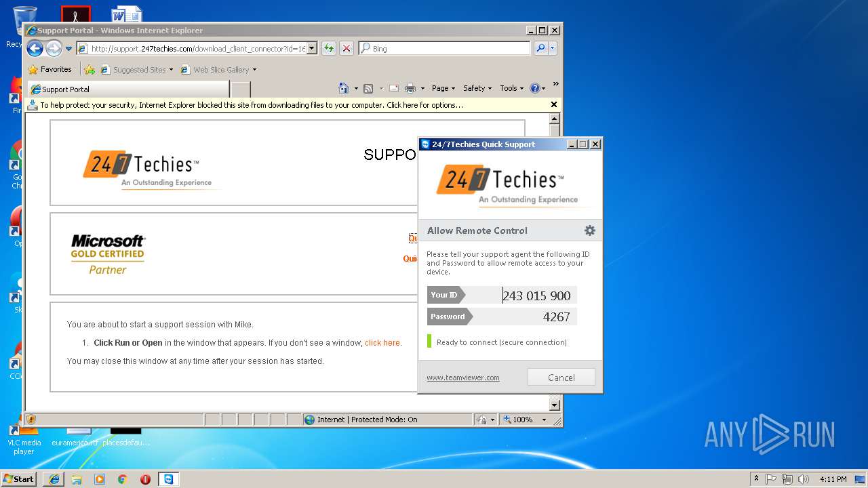Open the Start menu

click(19, 479)
